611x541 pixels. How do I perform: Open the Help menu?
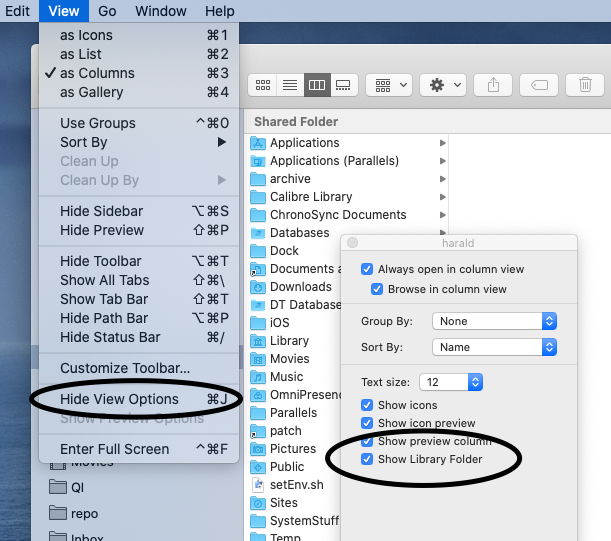(x=220, y=11)
